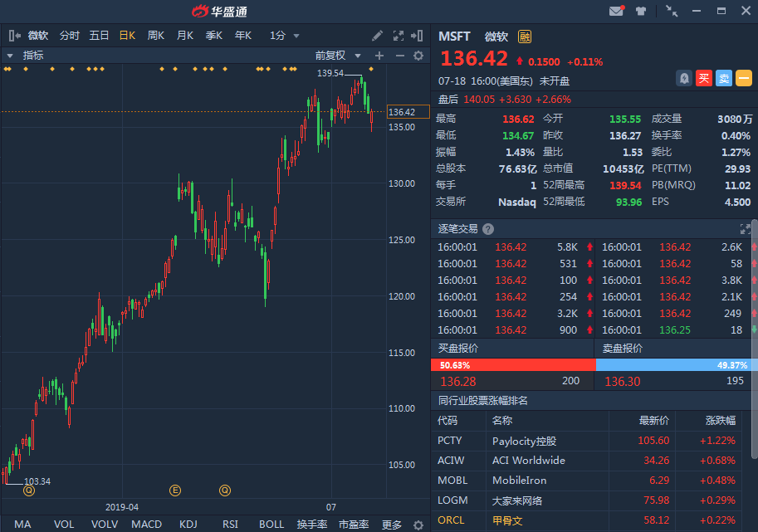758x532 pixels.
Task: Zoom in chart with plus icon
Action: click(x=379, y=56)
